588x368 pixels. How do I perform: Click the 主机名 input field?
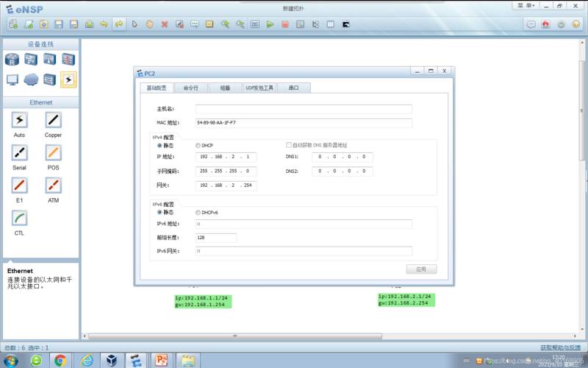pos(304,109)
